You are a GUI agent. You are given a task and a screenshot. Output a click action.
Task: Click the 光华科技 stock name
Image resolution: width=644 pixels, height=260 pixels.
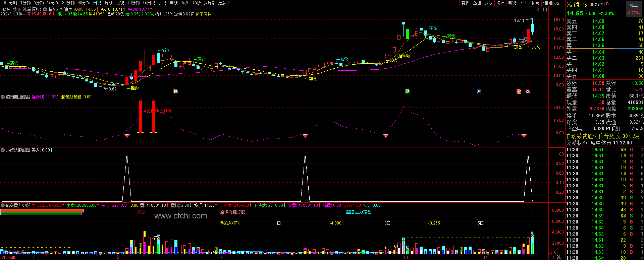click(x=577, y=4)
